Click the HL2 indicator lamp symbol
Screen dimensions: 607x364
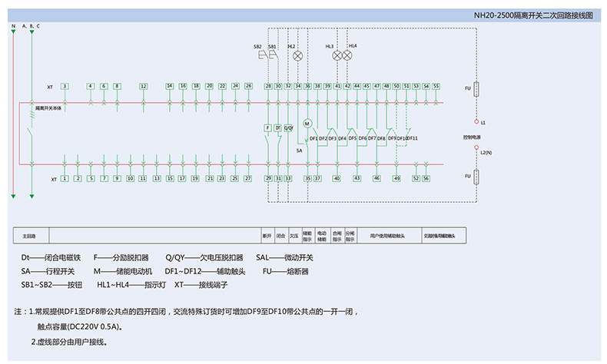(298, 56)
